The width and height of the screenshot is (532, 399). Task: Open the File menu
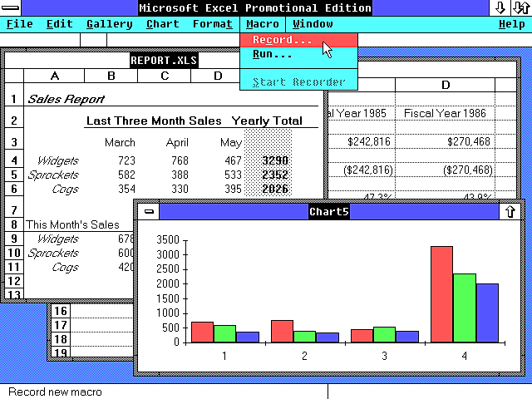[20, 24]
